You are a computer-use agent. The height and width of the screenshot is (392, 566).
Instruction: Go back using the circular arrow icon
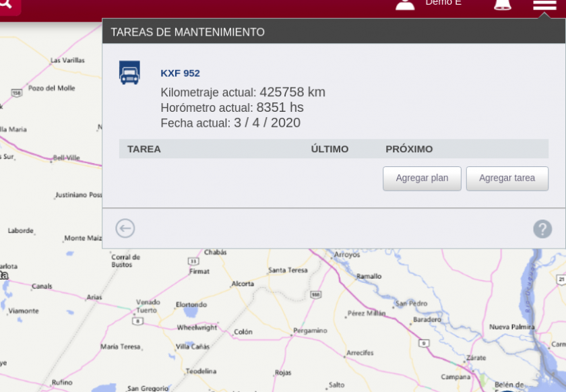pos(124,228)
